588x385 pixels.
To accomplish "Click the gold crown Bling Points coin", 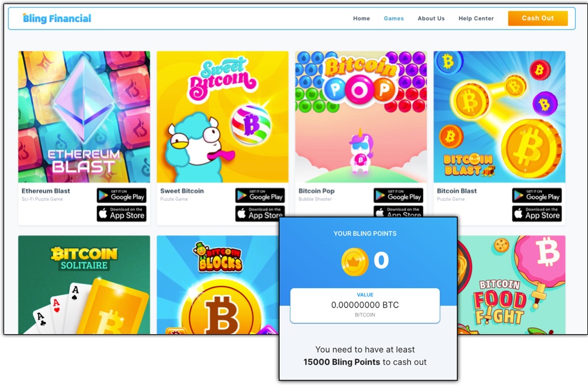I will tap(355, 262).
